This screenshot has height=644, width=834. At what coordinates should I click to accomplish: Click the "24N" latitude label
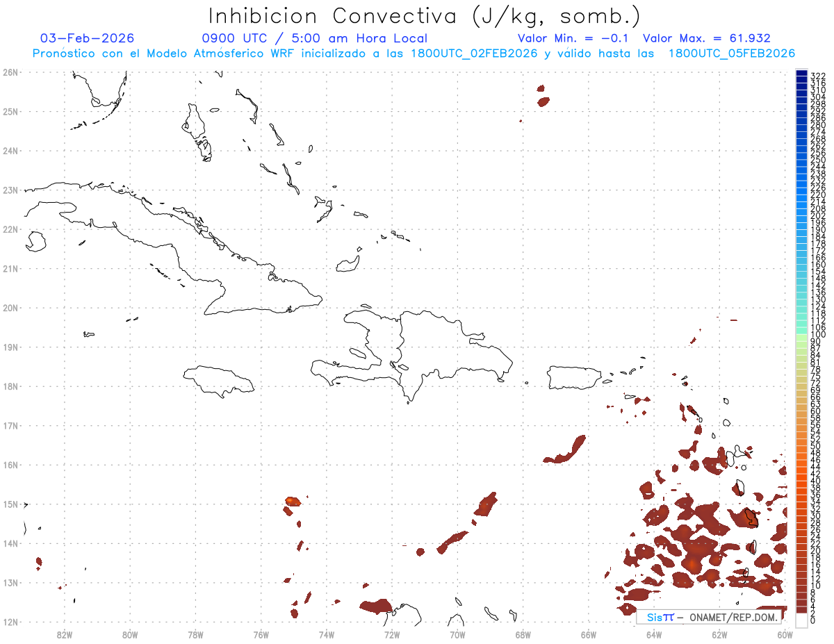click(x=10, y=151)
